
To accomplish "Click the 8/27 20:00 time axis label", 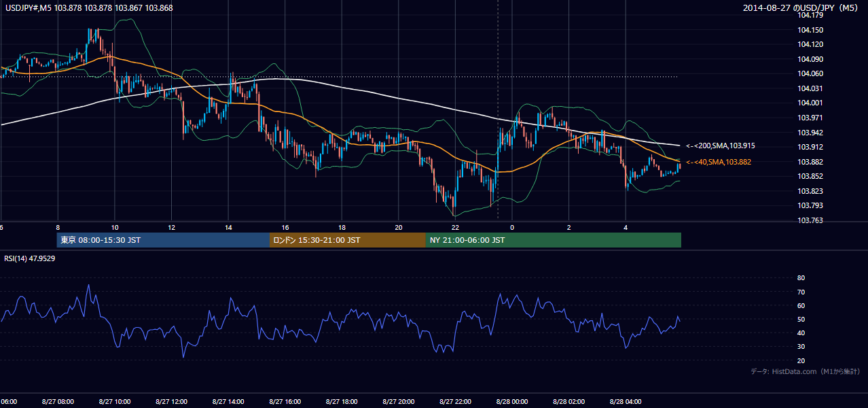I will coord(399,402).
